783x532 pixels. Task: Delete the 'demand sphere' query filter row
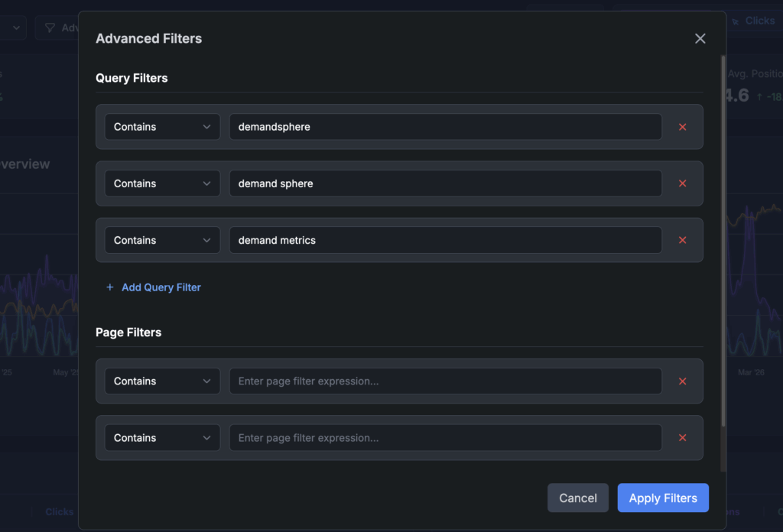(682, 183)
